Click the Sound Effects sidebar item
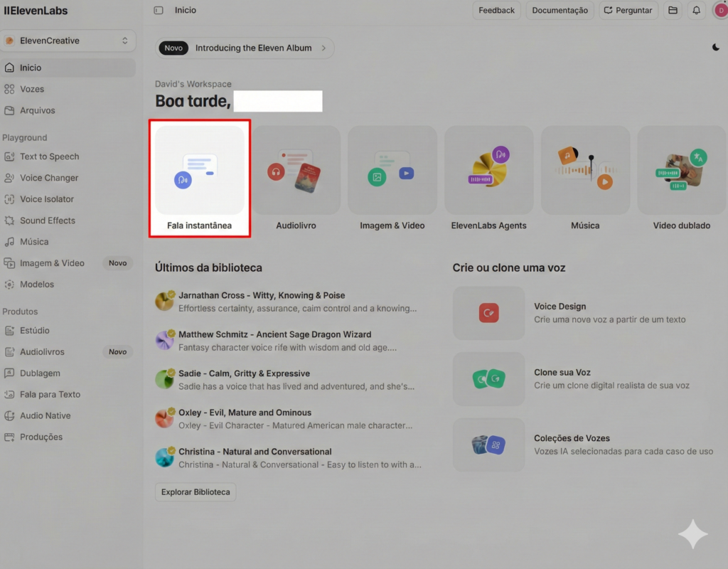The image size is (728, 569). coord(47,220)
